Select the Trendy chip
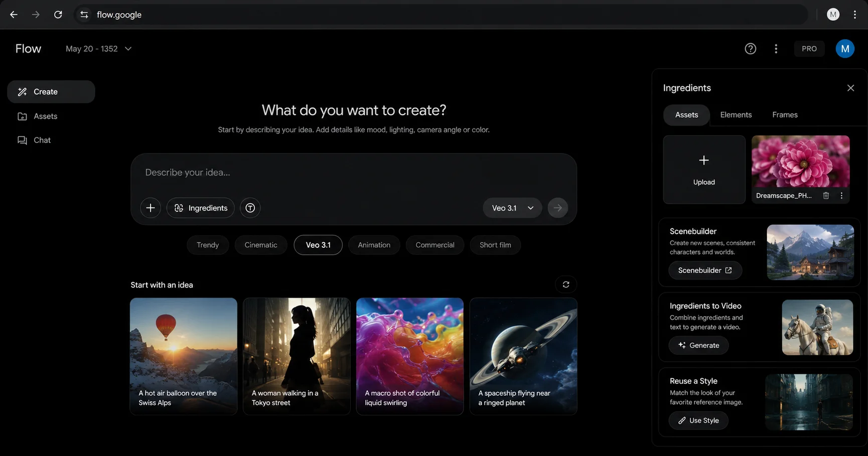868x456 pixels. pos(208,245)
